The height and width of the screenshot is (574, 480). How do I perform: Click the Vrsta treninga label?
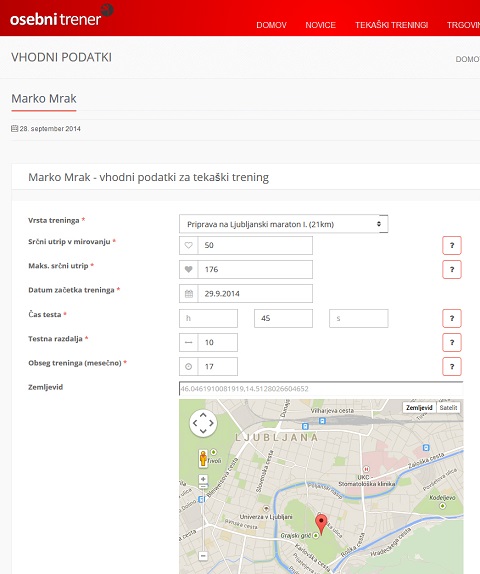point(54,220)
